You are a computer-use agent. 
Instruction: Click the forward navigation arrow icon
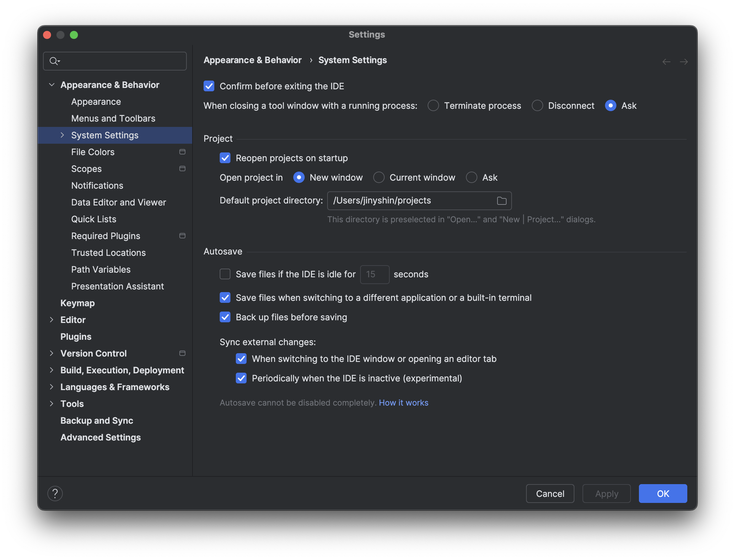684,62
